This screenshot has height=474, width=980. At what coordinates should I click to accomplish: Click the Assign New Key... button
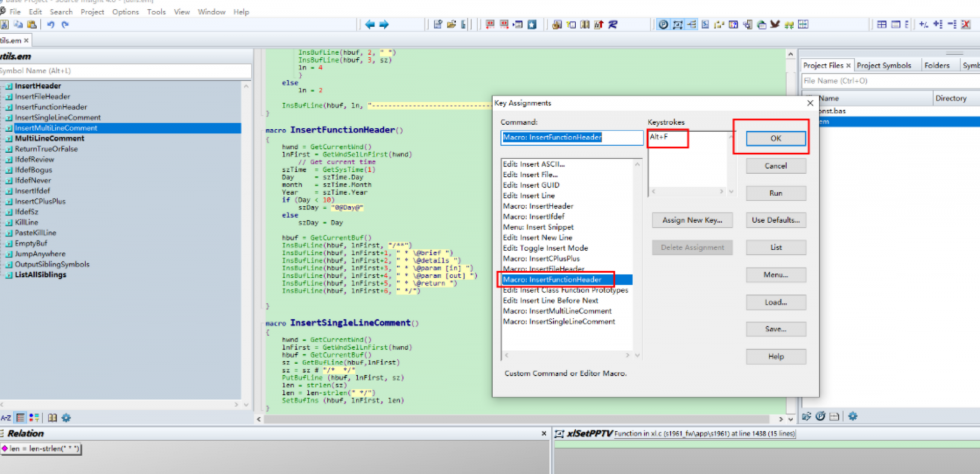tap(692, 220)
